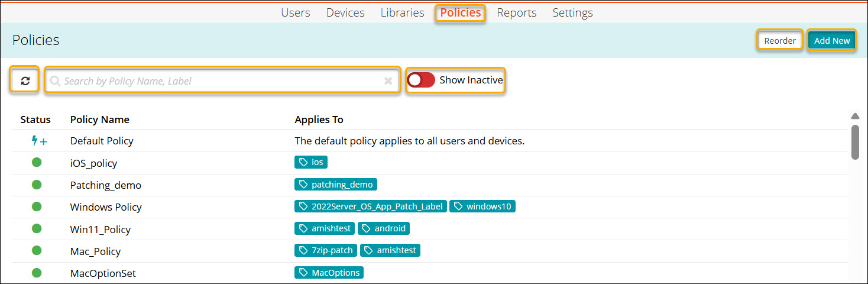
Task: Open the Patching_demo policy
Action: 106,185
